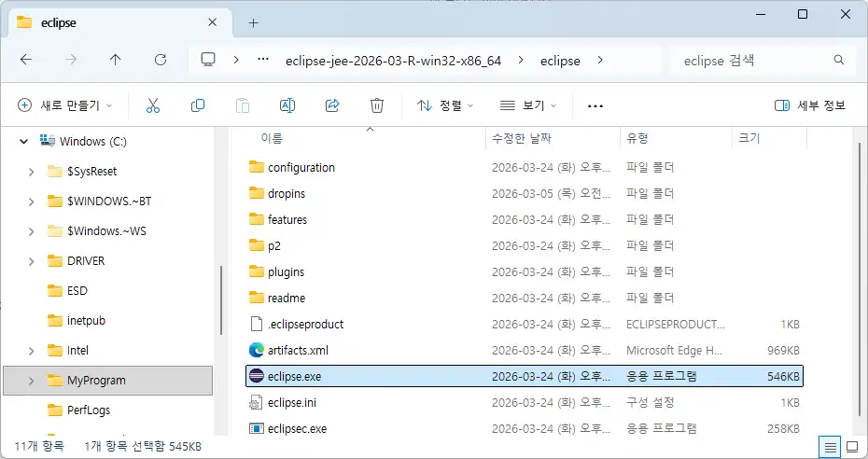868x459 pixels.
Task: Expand the $WINDOWS.~BT folder node
Action: 31,202
